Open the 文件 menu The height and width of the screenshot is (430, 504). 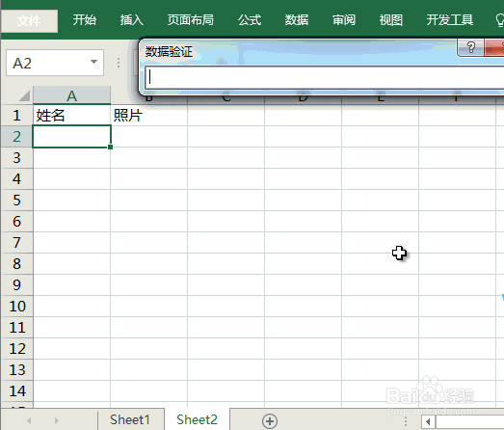pyautogui.click(x=29, y=20)
